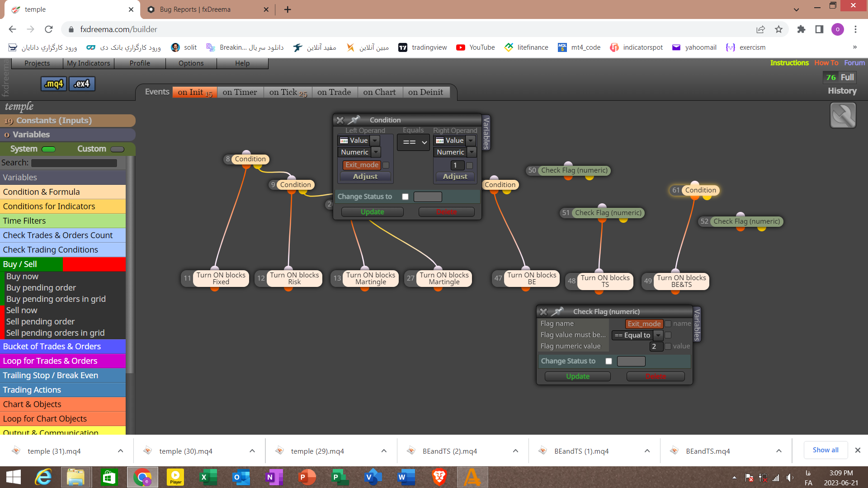Pin the Check Flag (numeric) panel
Image resolution: width=868 pixels, height=488 pixels.
click(x=557, y=311)
